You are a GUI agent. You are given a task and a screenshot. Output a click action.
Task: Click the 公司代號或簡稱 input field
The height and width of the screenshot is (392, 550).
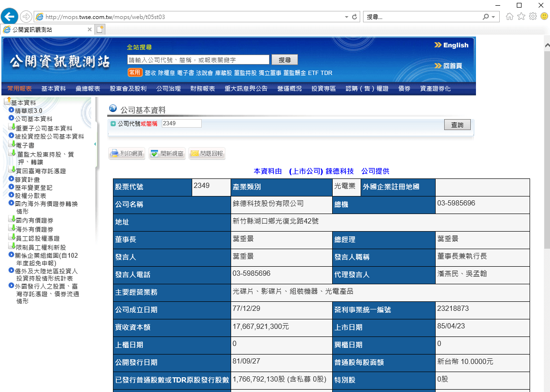pyautogui.click(x=181, y=123)
